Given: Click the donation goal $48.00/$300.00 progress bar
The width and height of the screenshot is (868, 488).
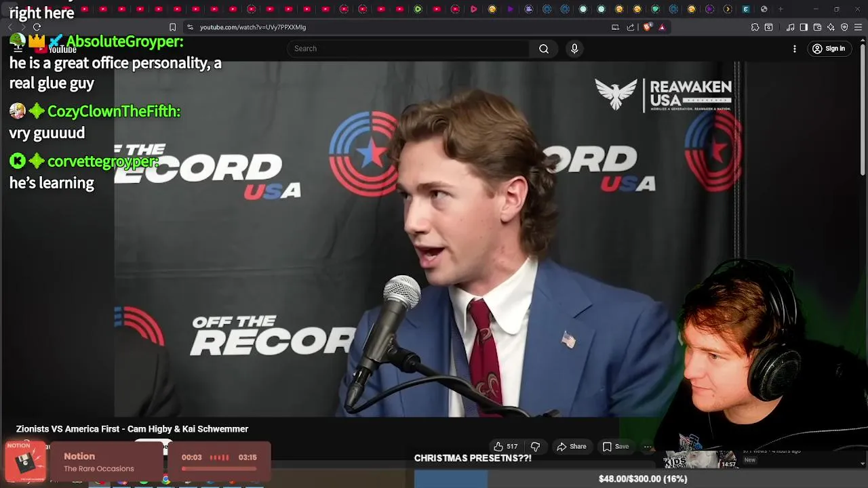Looking at the screenshot, I should (x=642, y=479).
